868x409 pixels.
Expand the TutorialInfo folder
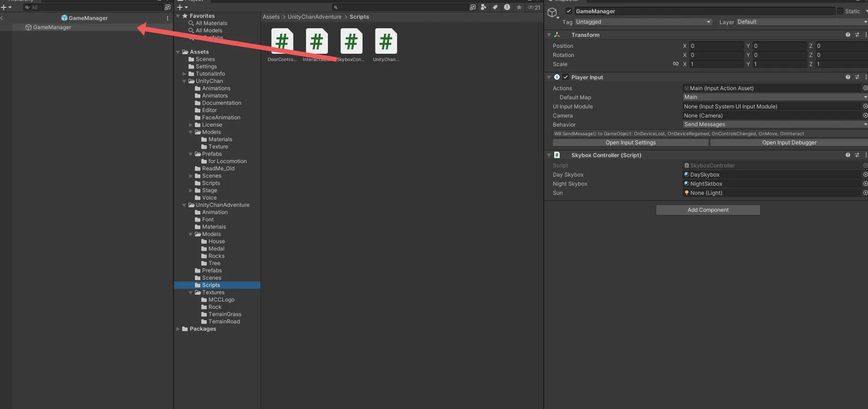point(184,74)
